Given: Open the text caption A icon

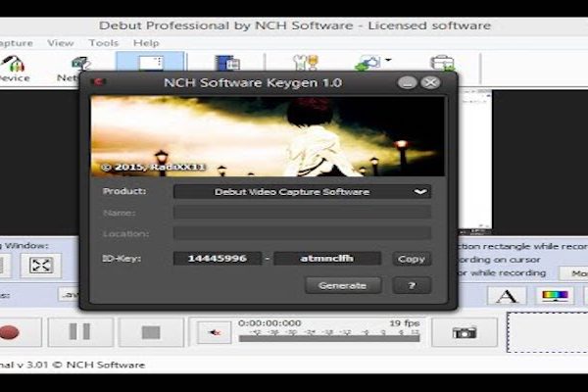Looking at the screenshot, I should click(x=507, y=296).
